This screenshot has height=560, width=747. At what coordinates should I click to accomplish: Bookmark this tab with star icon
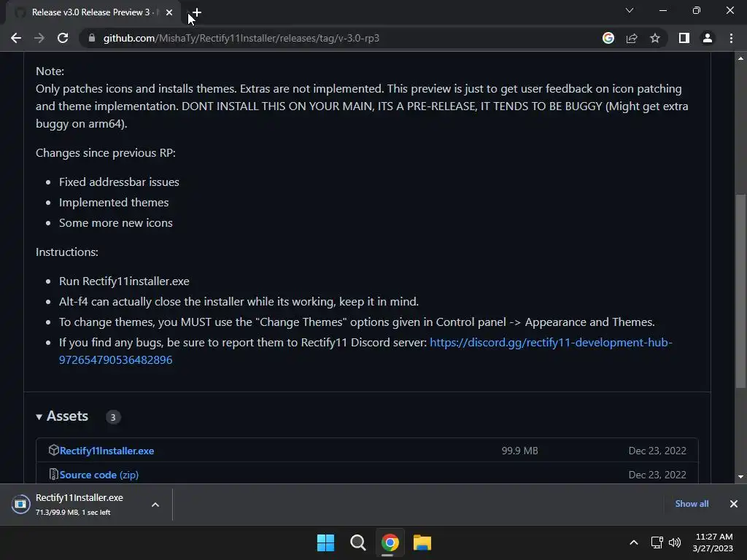point(655,38)
